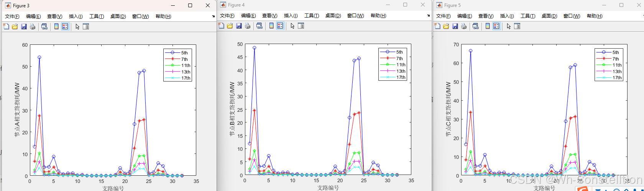This screenshot has height=191, width=644.
Task: Toggle Insert Colorbar in Figure 3 toolbar
Action: click(x=56, y=26)
